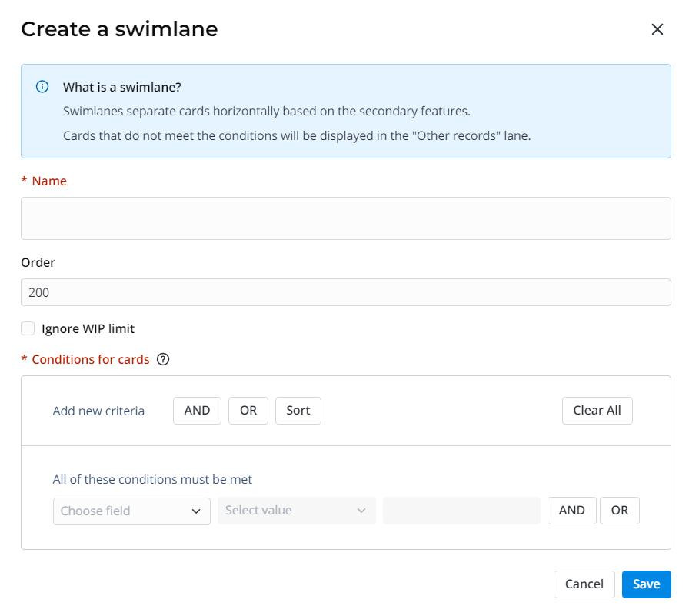Click AND at end of condition row

tap(571, 511)
